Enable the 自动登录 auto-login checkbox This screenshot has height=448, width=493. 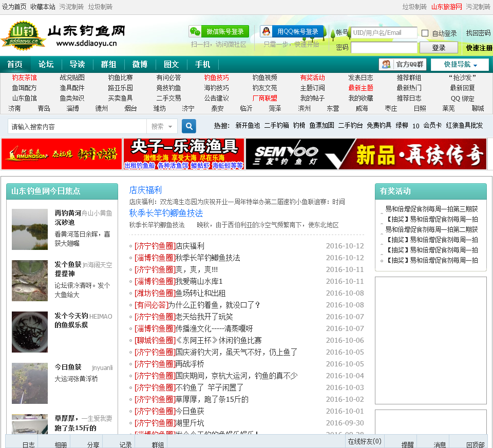point(425,33)
